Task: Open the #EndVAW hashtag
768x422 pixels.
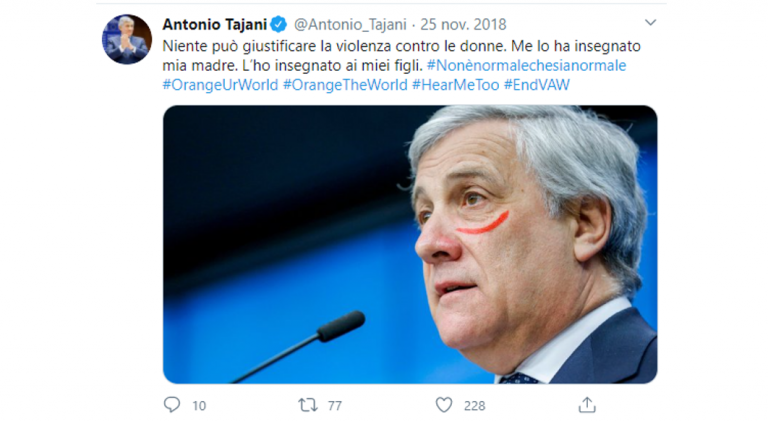Action: pyautogui.click(x=537, y=85)
